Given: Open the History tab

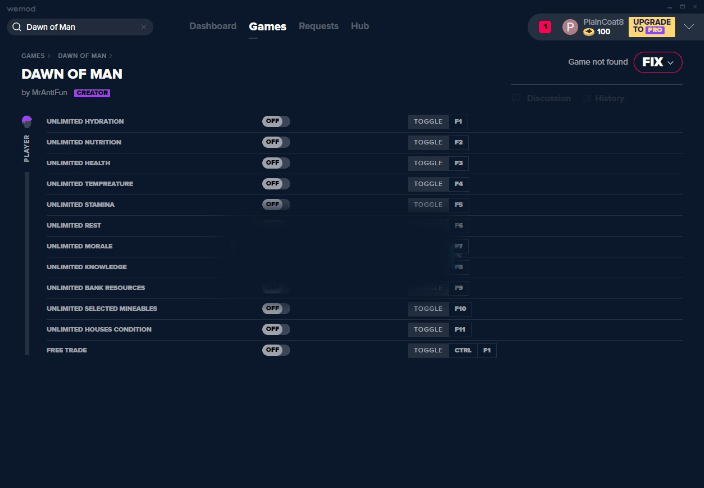Looking at the screenshot, I should click(609, 98).
